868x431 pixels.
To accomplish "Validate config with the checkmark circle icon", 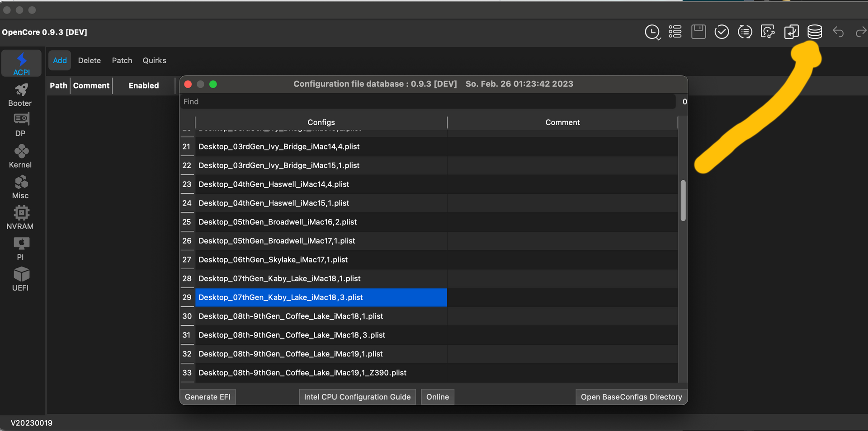I will [722, 32].
